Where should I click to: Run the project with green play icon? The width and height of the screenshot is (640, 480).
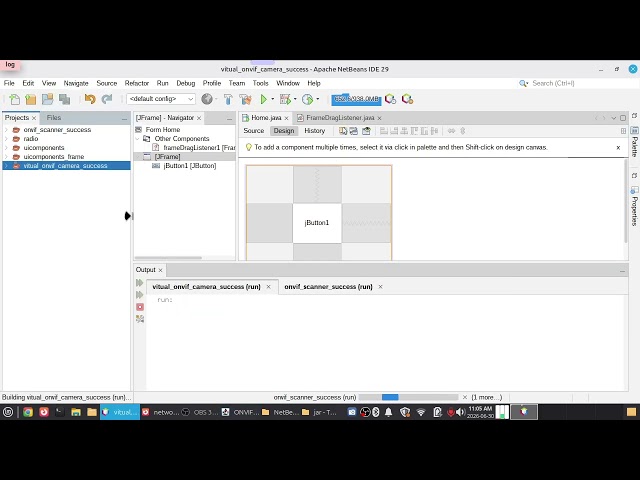[264, 99]
